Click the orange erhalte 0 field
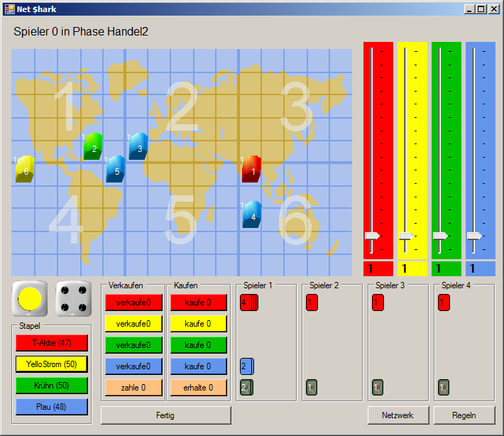 pos(198,388)
